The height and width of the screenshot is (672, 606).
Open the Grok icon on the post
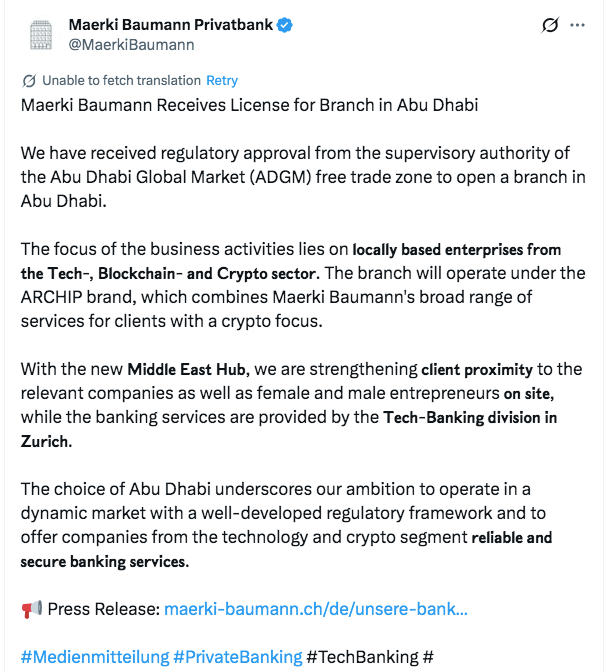point(549,26)
